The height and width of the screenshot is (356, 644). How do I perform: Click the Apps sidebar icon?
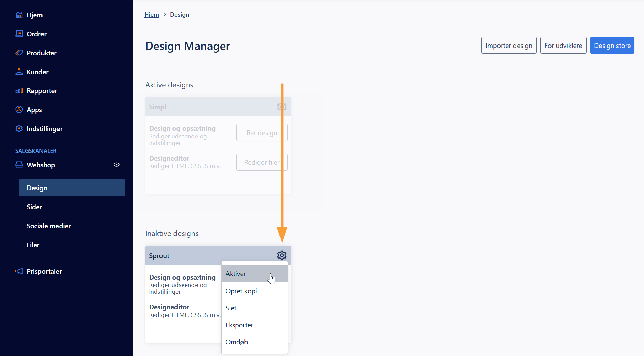coord(19,110)
